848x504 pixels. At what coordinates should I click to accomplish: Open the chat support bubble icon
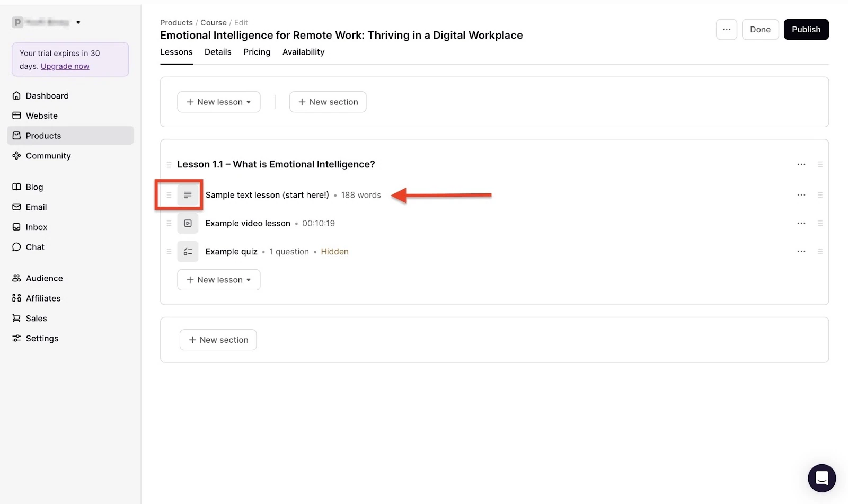coord(821,479)
